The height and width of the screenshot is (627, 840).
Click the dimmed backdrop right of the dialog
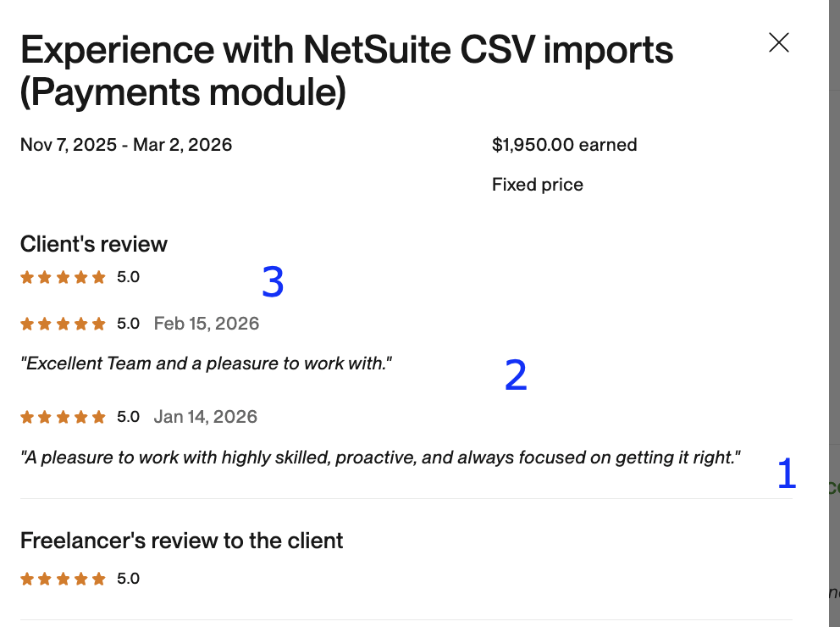(x=834, y=254)
